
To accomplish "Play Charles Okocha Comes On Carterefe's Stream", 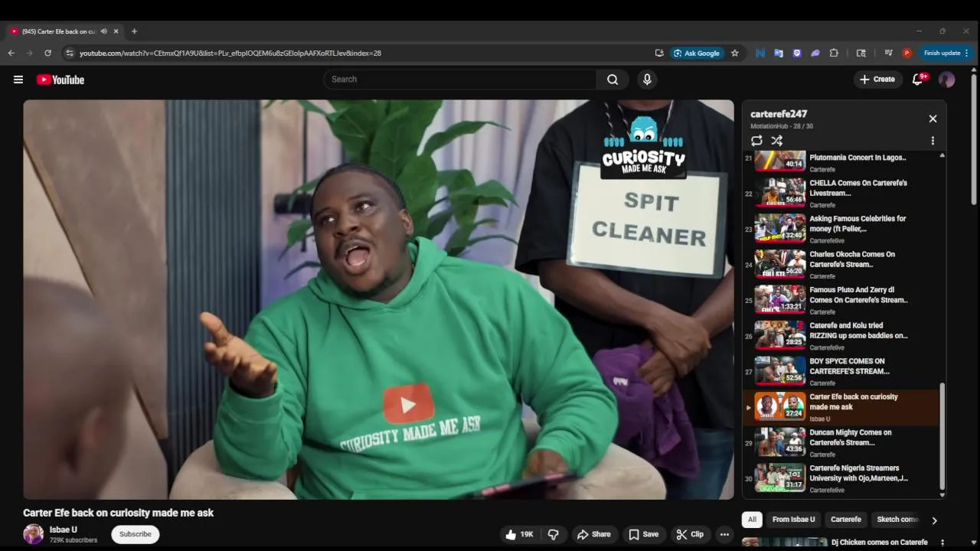I will coord(840,264).
